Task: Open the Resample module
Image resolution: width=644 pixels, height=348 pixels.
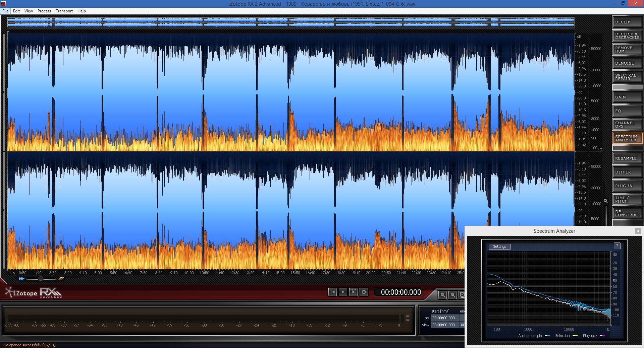Action: click(x=627, y=158)
